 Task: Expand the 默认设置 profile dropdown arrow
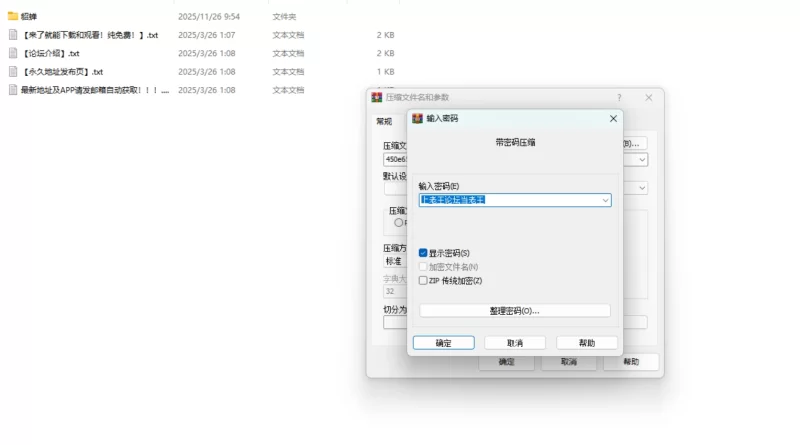pyautogui.click(x=642, y=188)
